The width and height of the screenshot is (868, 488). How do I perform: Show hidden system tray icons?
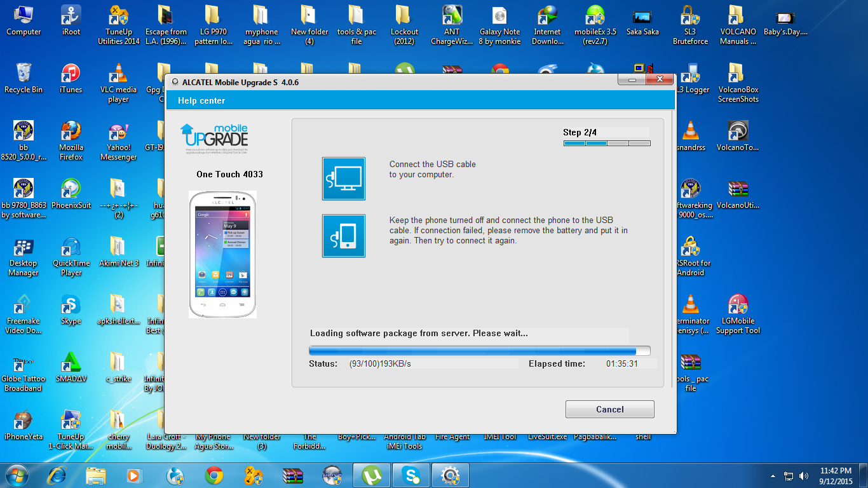tap(773, 475)
